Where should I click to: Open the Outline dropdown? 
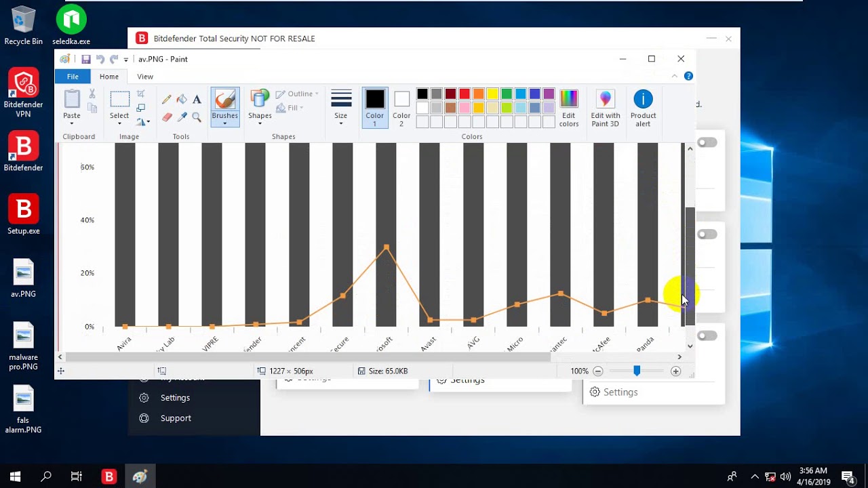pos(297,94)
